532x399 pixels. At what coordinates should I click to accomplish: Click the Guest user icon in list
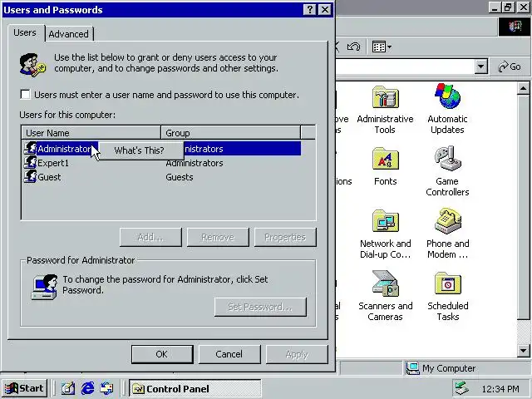[x=30, y=177]
